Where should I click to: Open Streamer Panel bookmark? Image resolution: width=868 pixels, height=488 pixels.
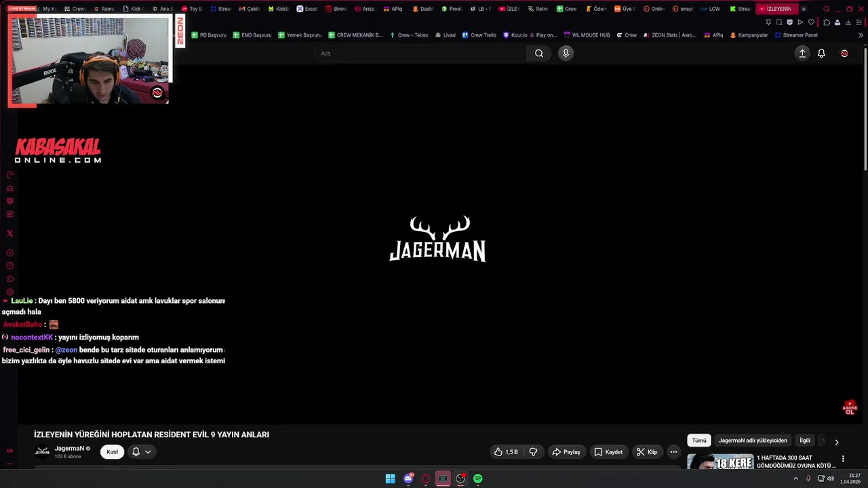click(796, 35)
